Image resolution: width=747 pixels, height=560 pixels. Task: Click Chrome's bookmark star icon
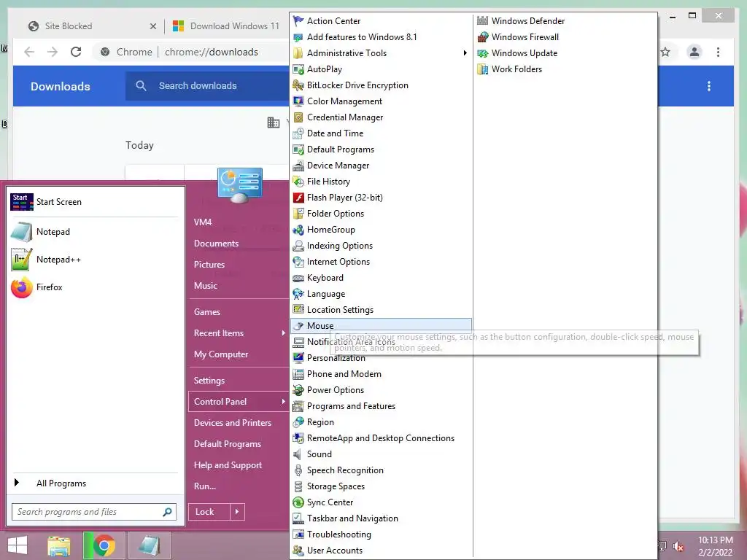coord(665,52)
